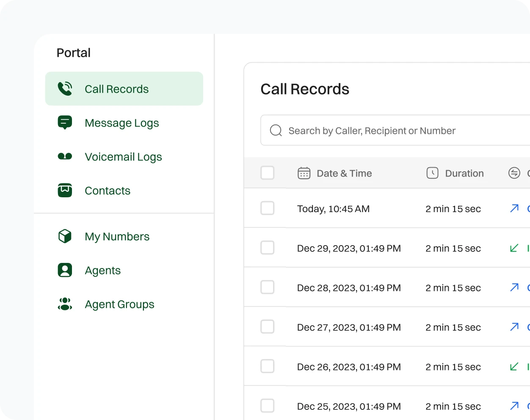Viewport: 530px width, 420px height.
Task: Click the Agent Groups people icon
Action: [64, 304]
